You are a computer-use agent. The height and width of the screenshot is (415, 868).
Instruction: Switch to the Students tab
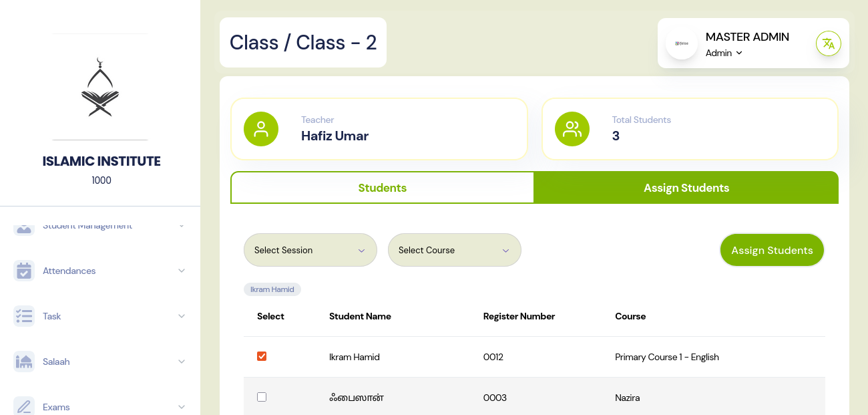pyautogui.click(x=382, y=188)
